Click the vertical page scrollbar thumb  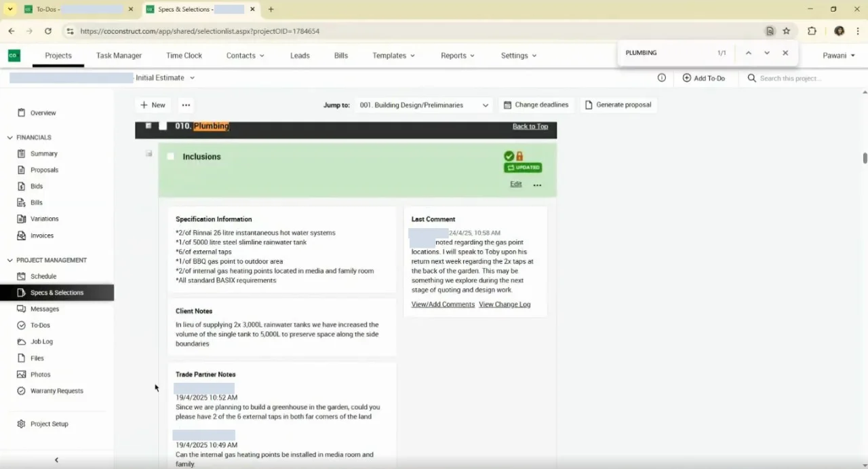click(x=865, y=158)
